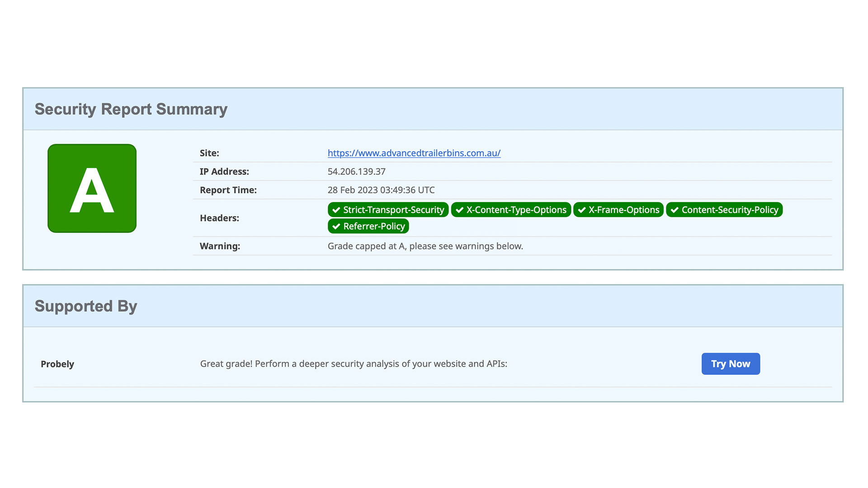Toggle the Content-Security-Policy header badge

click(724, 210)
